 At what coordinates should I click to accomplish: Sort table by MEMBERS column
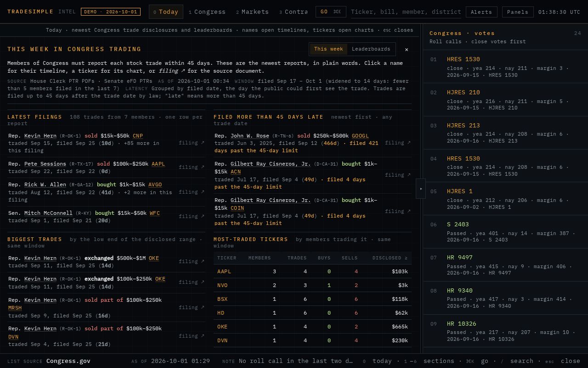(x=260, y=258)
